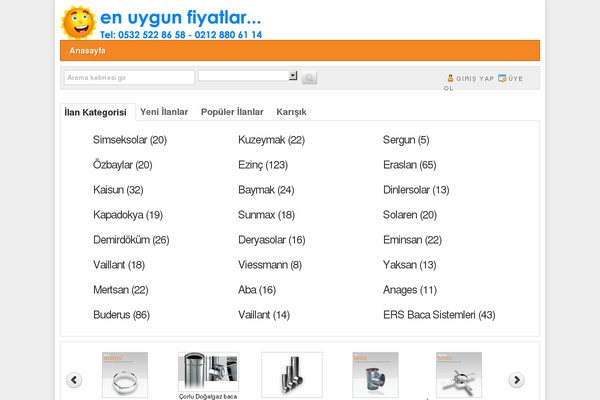Open the Buderus (86) category
The image size is (600, 400).
[121, 315]
